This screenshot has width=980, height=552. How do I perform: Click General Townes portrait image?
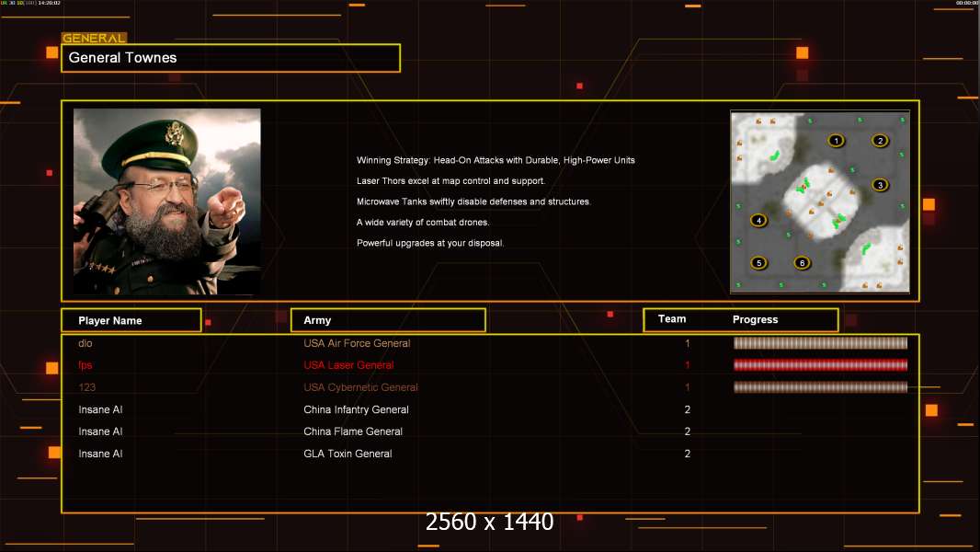click(x=167, y=201)
